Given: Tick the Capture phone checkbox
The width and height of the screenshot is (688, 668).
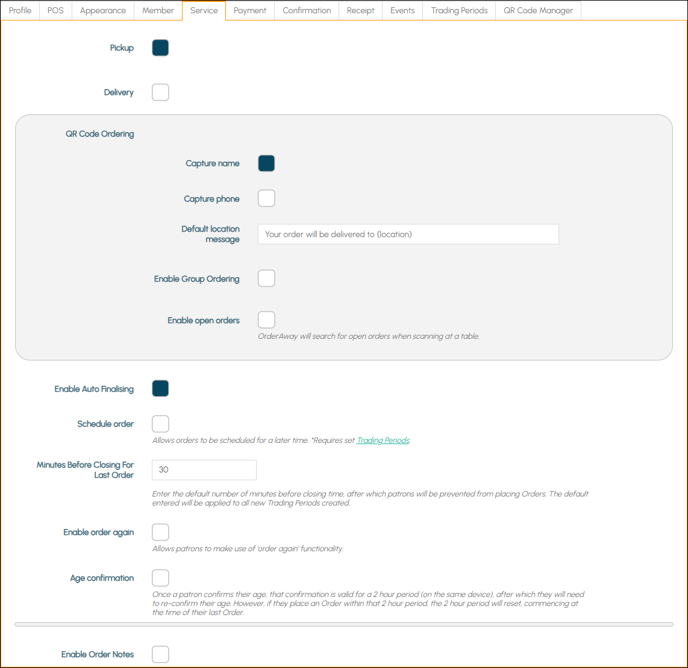Looking at the screenshot, I should pos(266,198).
